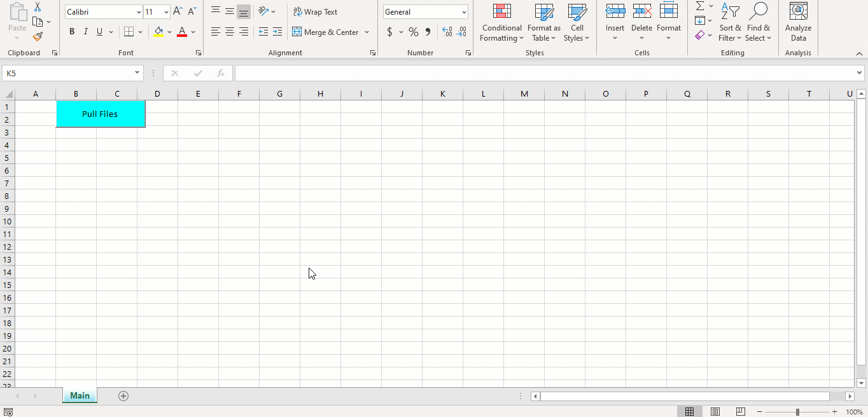Open fill color dropdown arrow

169,32
